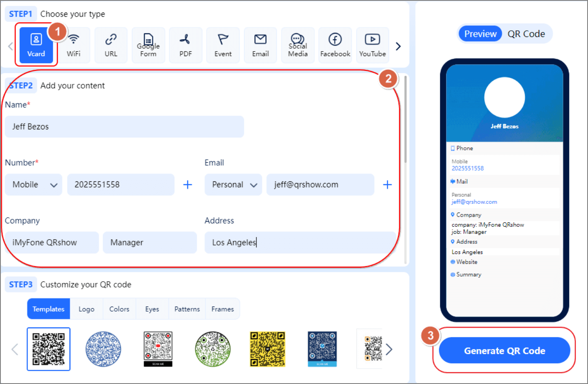
Task: Switch to the Templates tab
Action: [x=49, y=309]
